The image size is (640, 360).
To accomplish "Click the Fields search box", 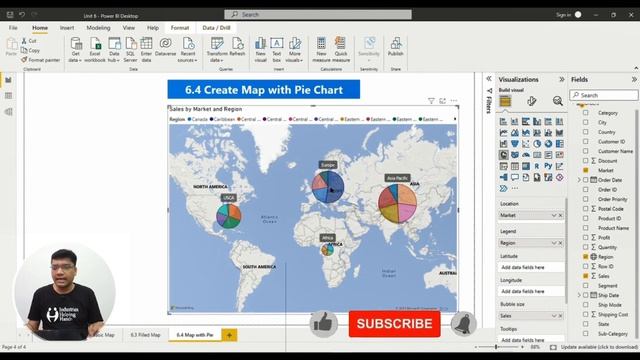I will pyautogui.click(x=604, y=95).
